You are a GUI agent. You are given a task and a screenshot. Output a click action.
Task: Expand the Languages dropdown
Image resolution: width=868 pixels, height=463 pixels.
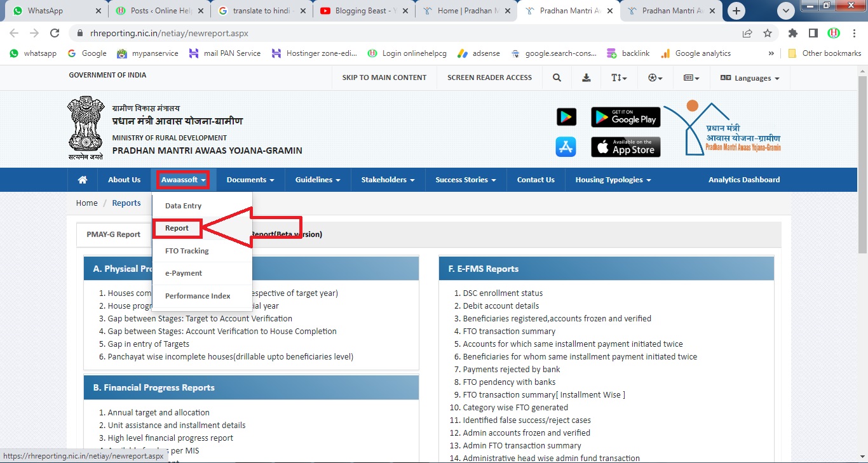(750, 77)
